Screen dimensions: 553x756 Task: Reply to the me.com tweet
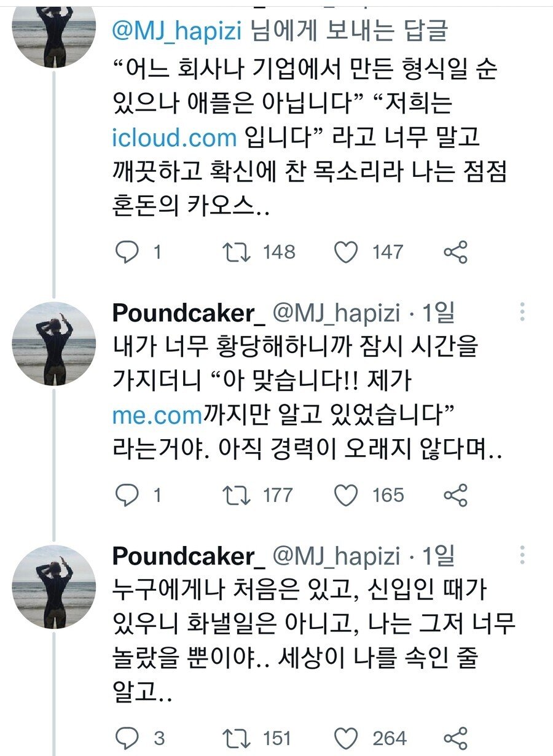(127, 495)
